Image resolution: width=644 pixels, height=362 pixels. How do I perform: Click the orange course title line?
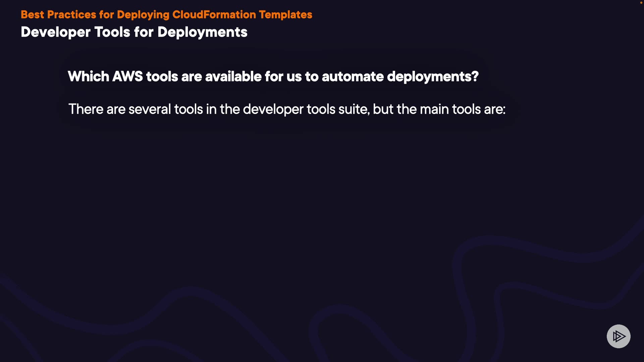click(x=166, y=15)
